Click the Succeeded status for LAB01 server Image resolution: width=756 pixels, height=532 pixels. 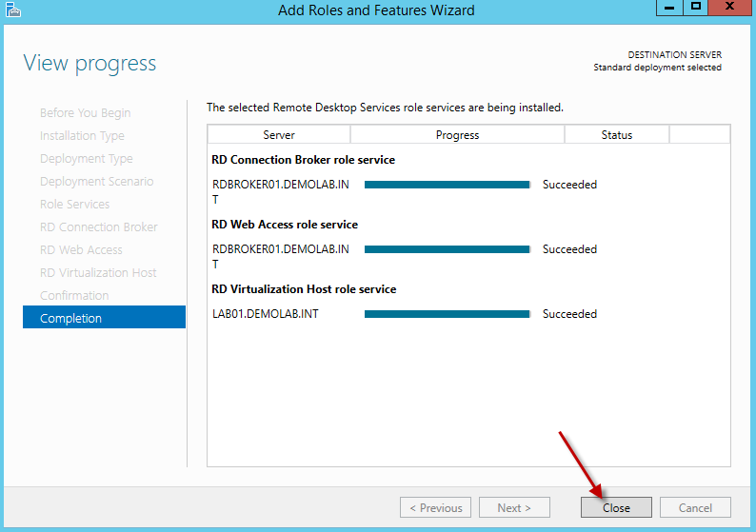click(x=569, y=314)
